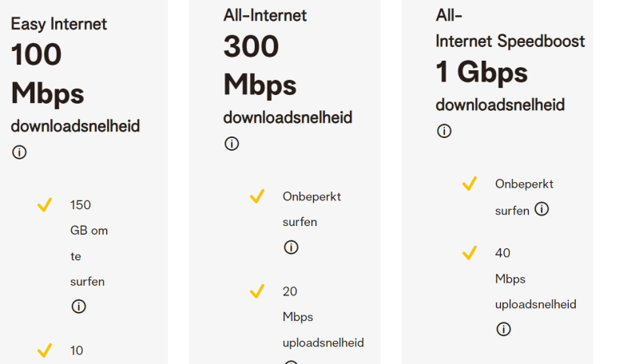Viewport: 639px width, 364px height.
Task: Show info next to Speedboost Onbeperkt surfen
Action: pyautogui.click(x=542, y=209)
